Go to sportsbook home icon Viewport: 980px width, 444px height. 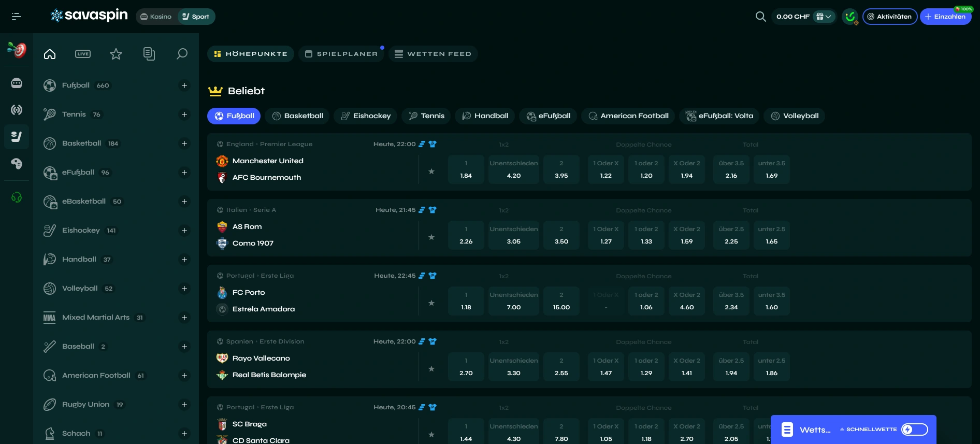[x=50, y=54]
